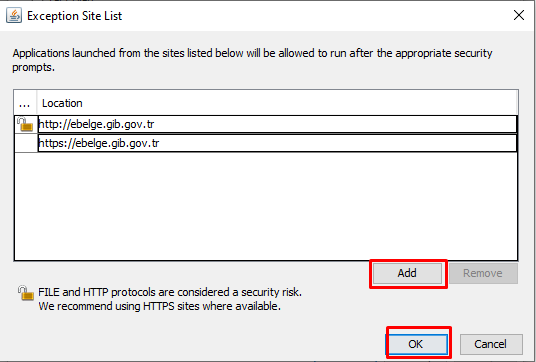Click the Exception Site List title bar text
The height and width of the screenshot is (362, 536).
click(x=74, y=16)
